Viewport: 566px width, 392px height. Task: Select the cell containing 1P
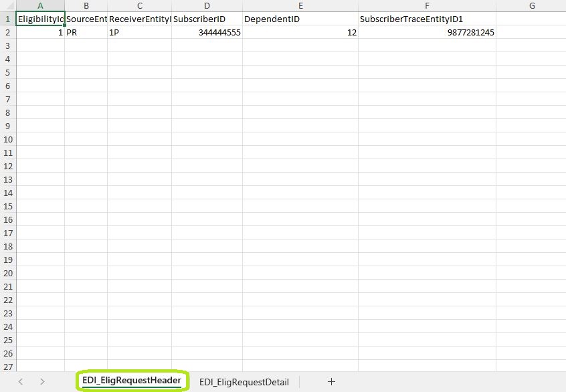(x=139, y=32)
